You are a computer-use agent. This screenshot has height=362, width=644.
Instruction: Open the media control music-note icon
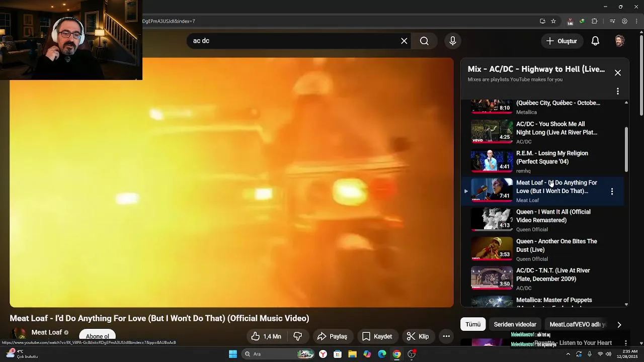(612, 21)
